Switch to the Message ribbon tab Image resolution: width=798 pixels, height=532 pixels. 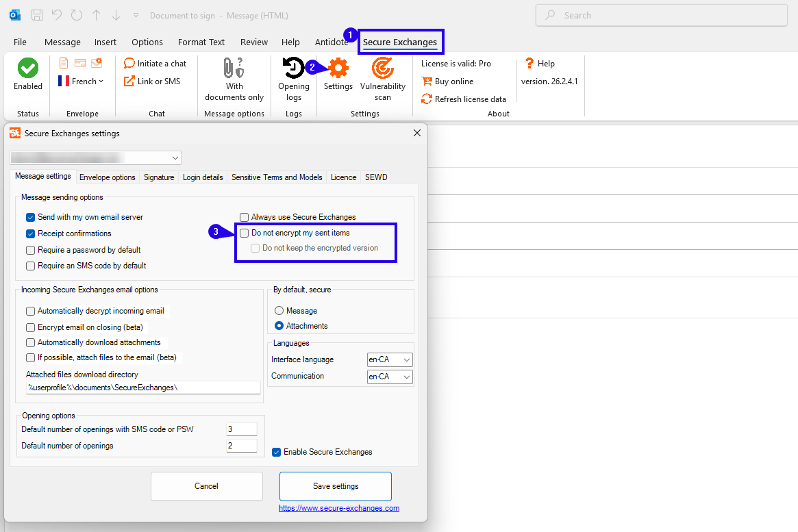coord(62,42)
